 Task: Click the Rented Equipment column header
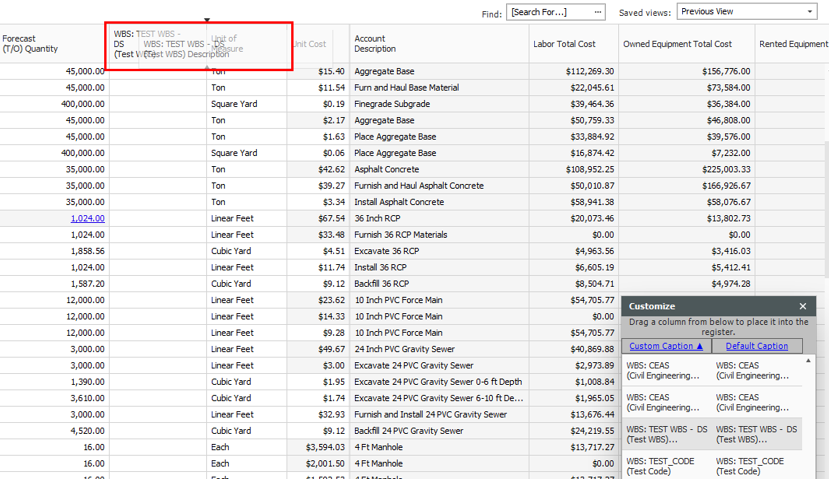(x=793, y=44)
